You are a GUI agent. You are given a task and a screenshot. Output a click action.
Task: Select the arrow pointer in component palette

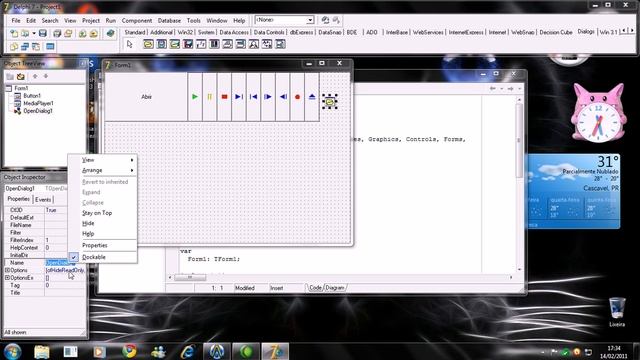130,44
